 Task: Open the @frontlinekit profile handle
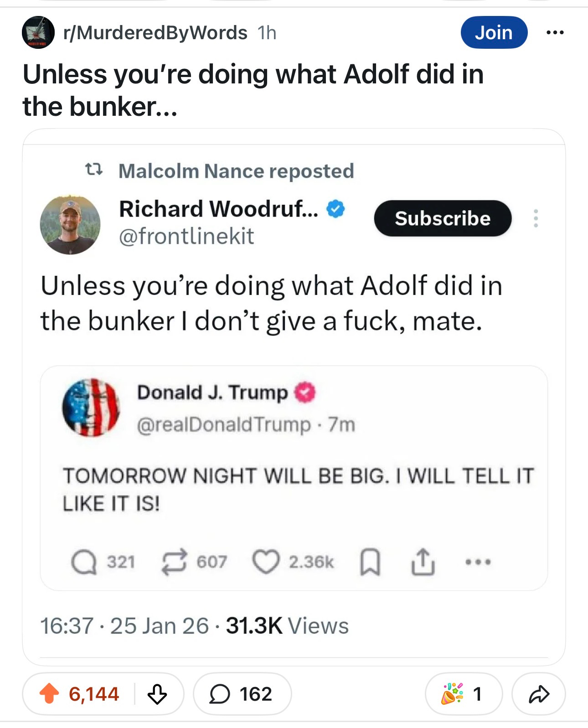click(x=186, y=236)
